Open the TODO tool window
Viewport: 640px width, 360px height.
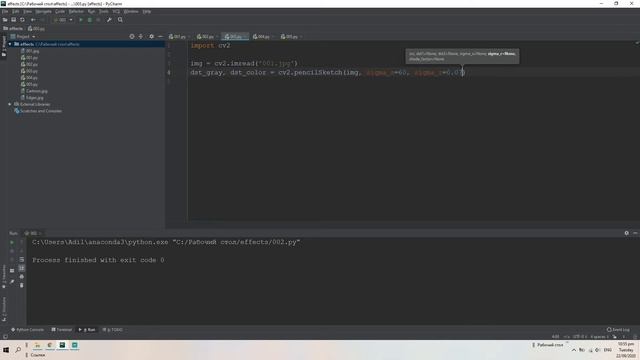[x=113, y=329]
